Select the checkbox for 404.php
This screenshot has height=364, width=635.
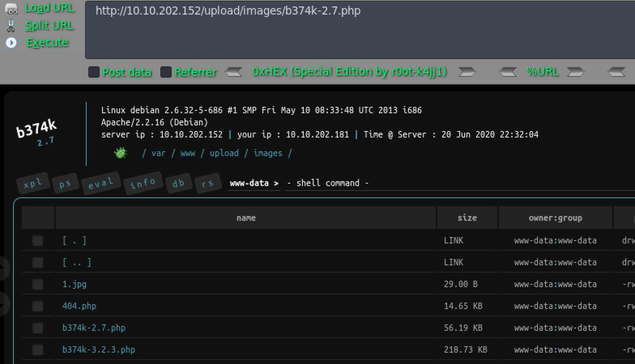[x=38, y=306]
